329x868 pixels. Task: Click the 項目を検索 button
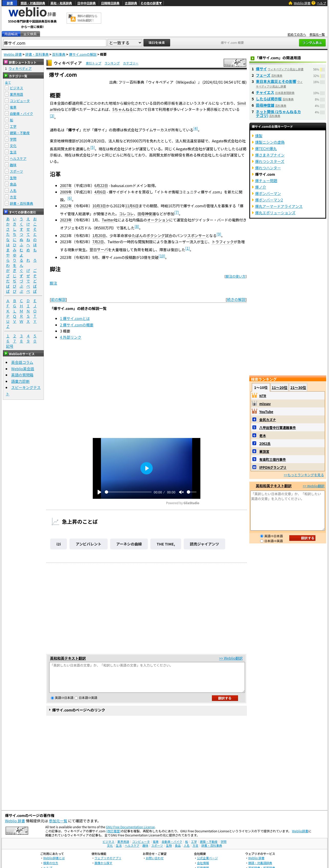click(157, 43)
